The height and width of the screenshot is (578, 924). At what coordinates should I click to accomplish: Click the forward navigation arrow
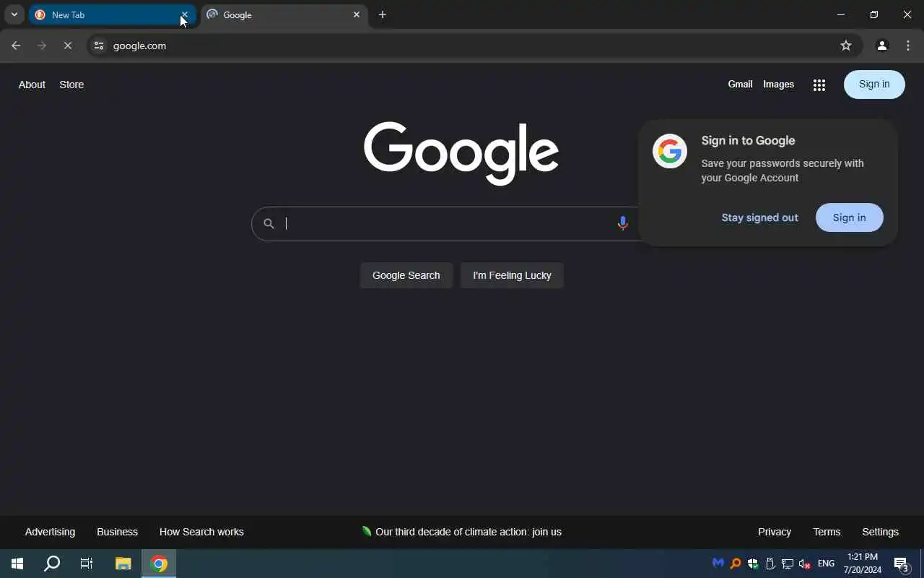click(x=42, y=46)
